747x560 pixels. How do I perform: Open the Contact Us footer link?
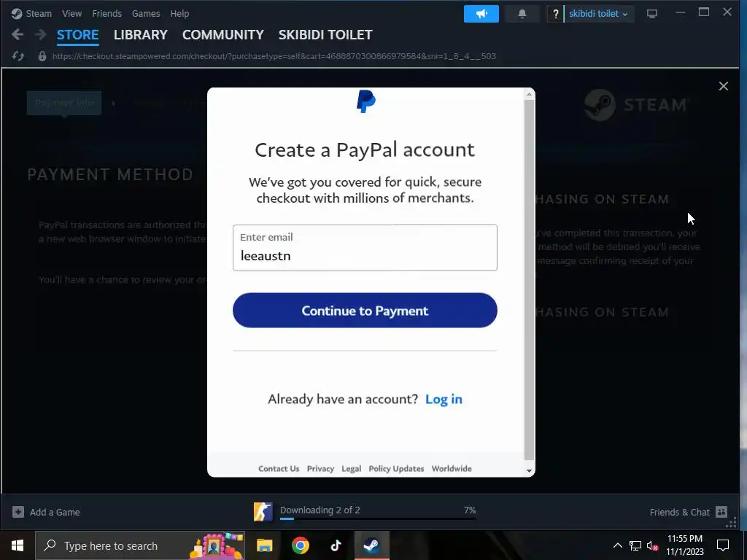pyautogui.click(x=279, y=469)
